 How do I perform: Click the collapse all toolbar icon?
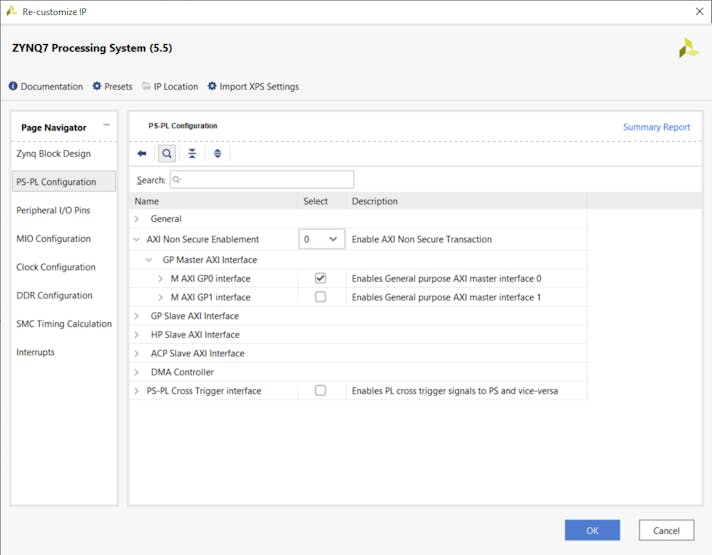click(192, 154)
